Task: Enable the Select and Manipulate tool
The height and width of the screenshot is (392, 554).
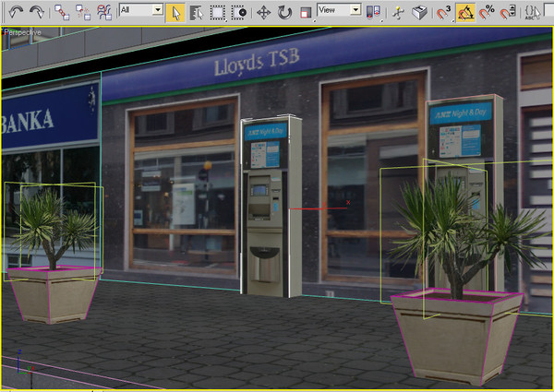Action: click(399, 13)
